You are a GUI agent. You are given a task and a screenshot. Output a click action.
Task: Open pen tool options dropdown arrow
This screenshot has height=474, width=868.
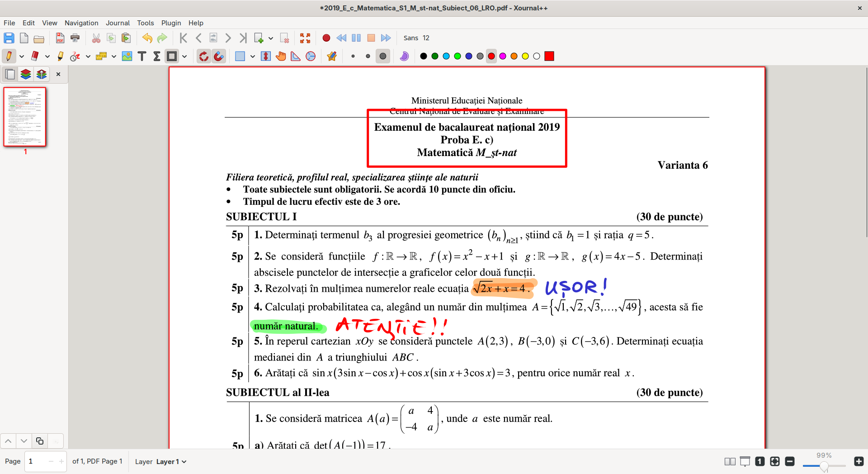point(21,57)
